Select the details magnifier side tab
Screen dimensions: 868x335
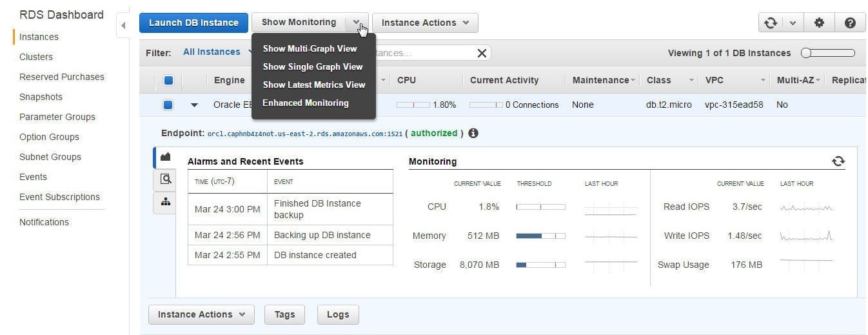[165, 179]
